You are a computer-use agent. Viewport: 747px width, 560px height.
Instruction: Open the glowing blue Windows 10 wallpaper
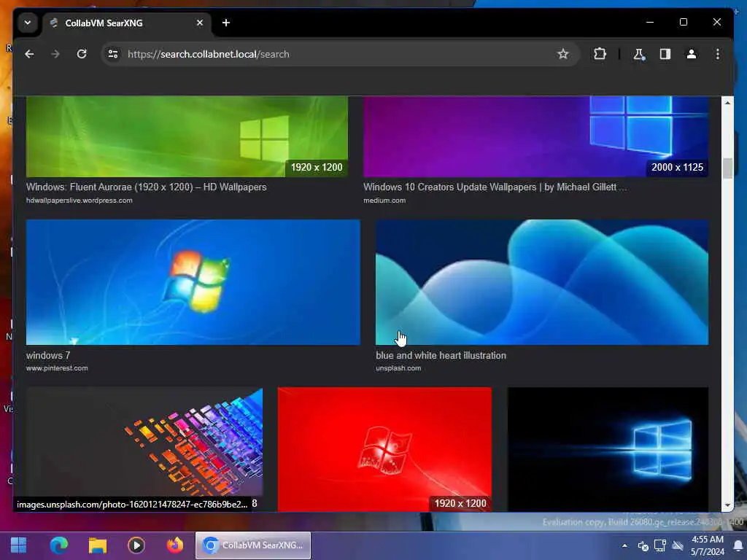[608, 449]
